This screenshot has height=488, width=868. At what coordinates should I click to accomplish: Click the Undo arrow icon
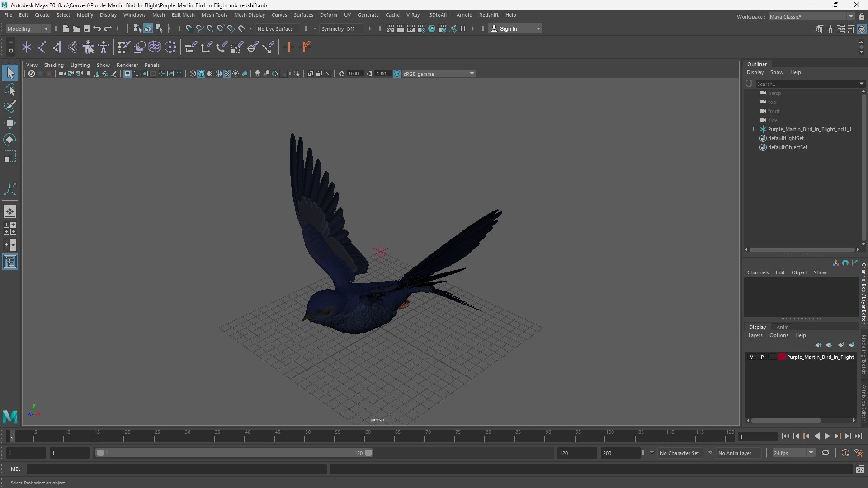click(x=97, y=28)
